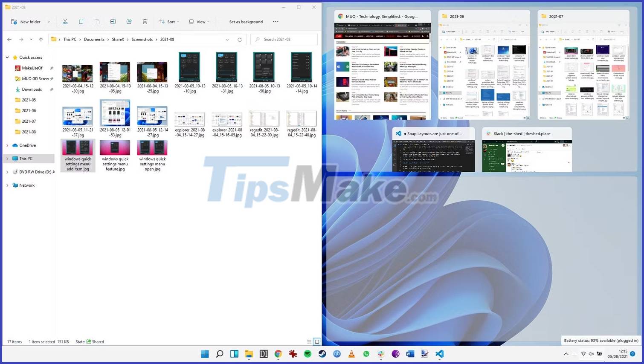Choose the Snap Layouts VS Code window
Viewport: 644px width, 364px height.
[x=434, y=150]
